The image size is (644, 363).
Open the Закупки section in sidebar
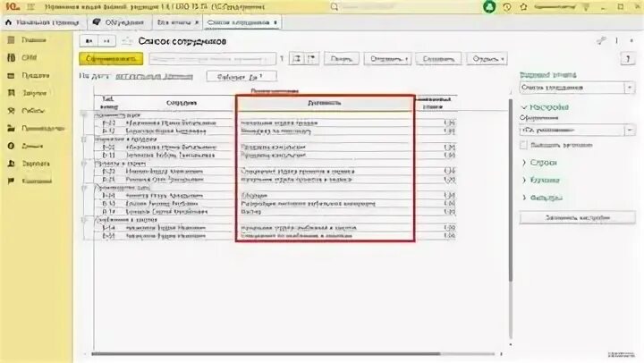27,93
